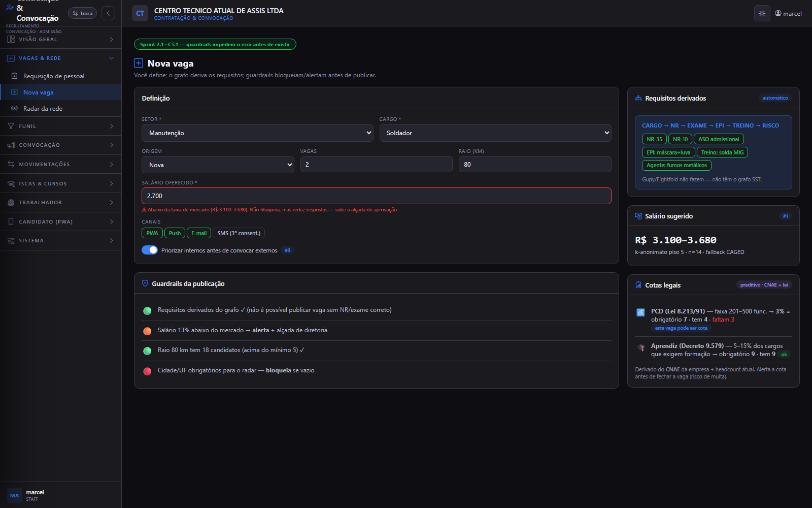812x508 pixels.
Task: Toggle the PWA channel chip
Action: pyautogui.click(x=152, y=233)
